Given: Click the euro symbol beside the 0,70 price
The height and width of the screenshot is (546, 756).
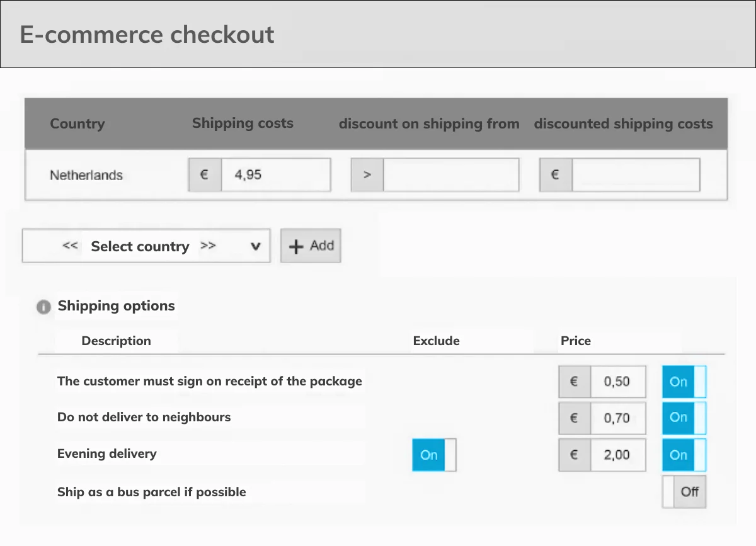Looking at the screenshot, I should [574, 418].
